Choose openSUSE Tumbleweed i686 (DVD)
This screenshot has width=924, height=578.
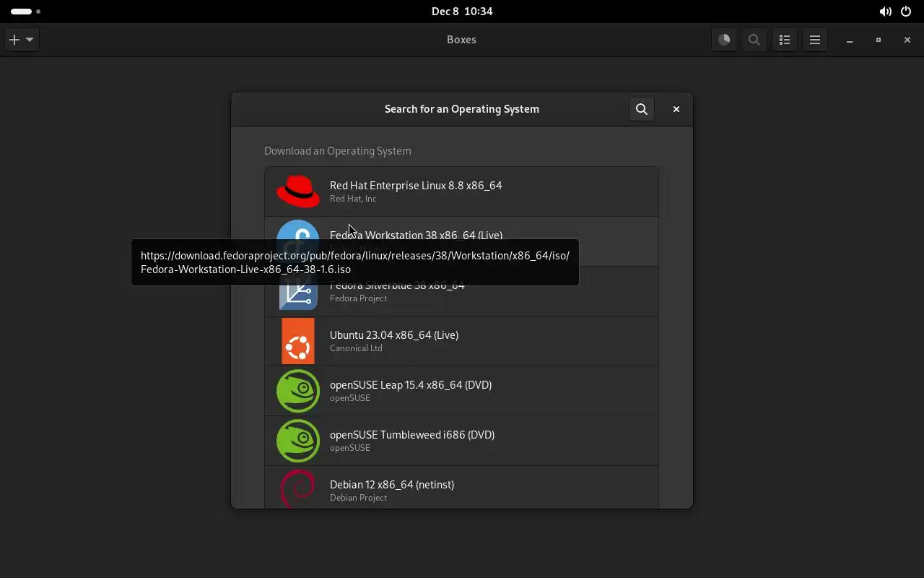click(x=461, y=441)
